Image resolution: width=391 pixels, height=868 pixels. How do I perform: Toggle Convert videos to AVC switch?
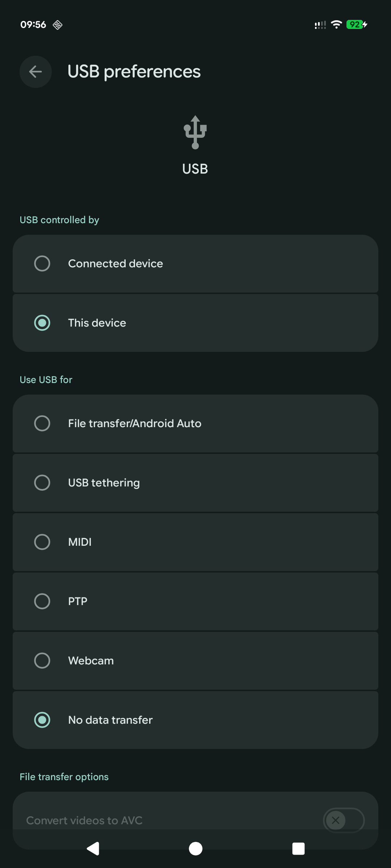343,820
